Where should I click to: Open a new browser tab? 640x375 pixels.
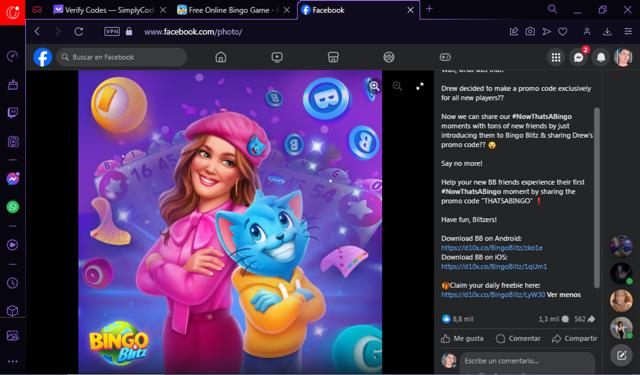point(429,9)
